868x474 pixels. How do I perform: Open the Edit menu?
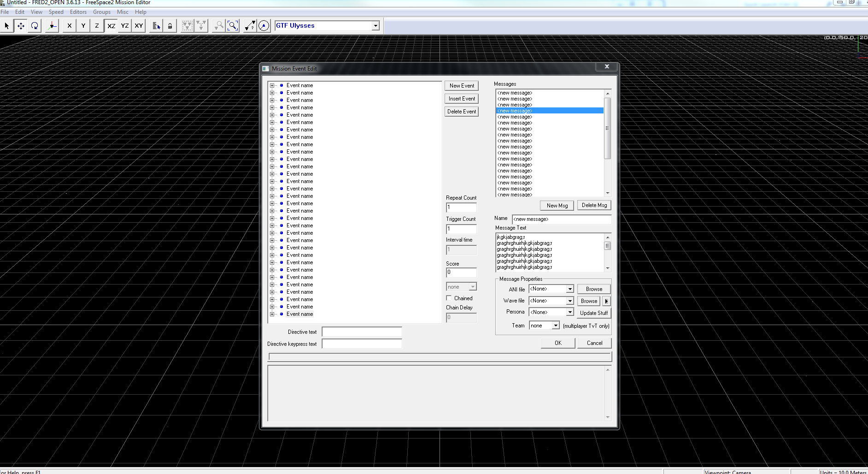click(20, 12)
